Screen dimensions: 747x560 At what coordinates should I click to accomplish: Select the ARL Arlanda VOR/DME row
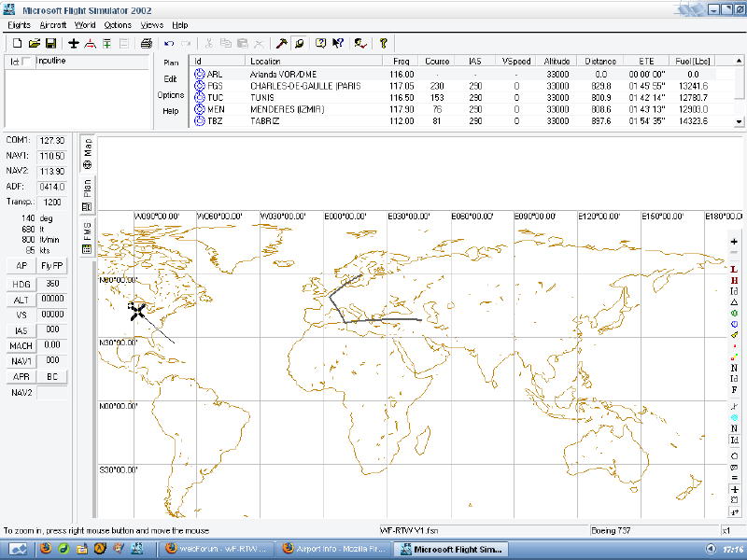click(455, 75)
